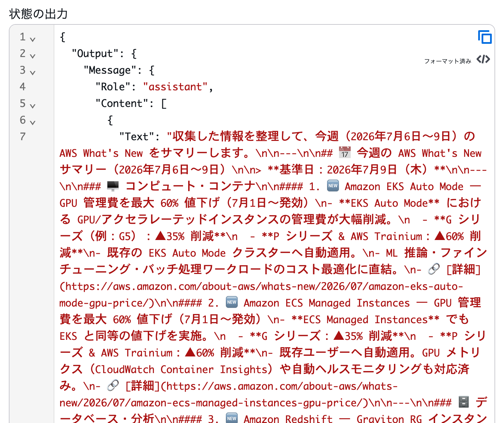Click line number 4 in gutter
This screenshot has width=504, height=423.
coord(23,87)
